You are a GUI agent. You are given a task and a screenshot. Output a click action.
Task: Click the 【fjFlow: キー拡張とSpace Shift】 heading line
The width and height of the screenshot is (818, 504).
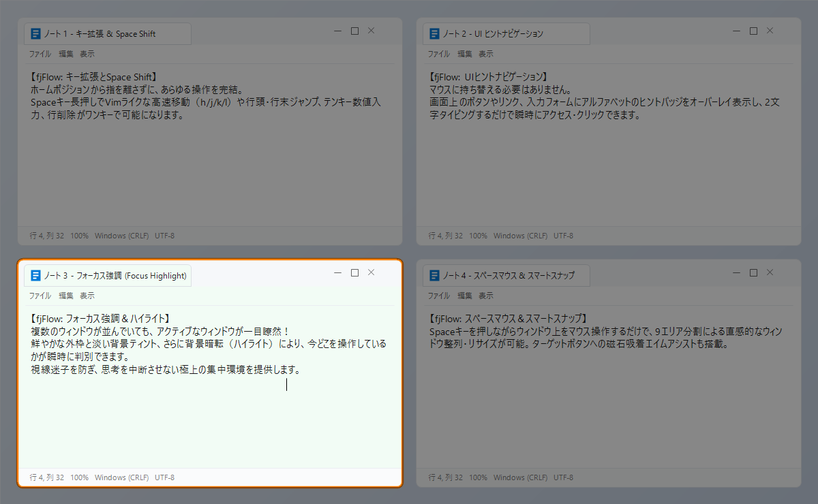pos(94,77)
